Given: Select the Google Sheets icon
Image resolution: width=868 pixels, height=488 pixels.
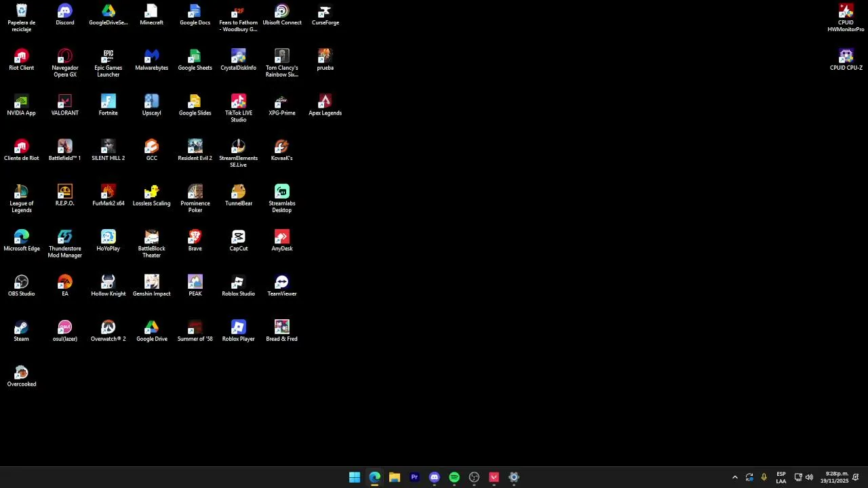Looking at the screenshot, I should tap(195, 60).
